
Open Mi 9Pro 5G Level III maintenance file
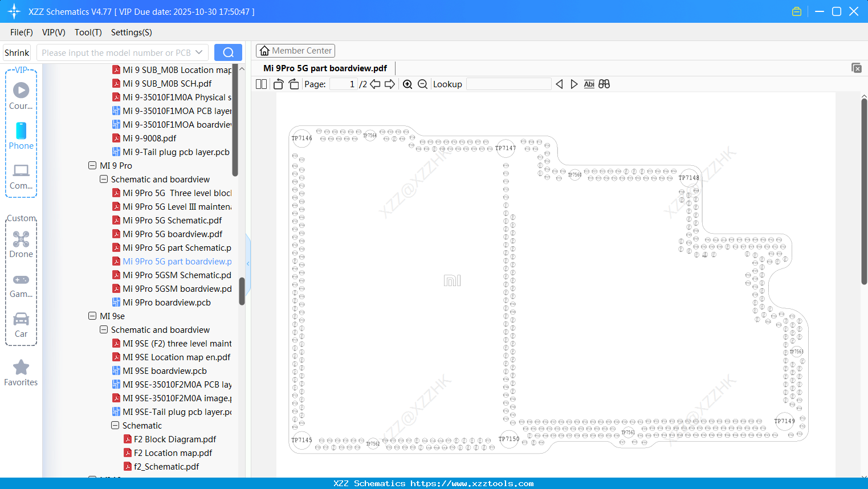(172, 206)
